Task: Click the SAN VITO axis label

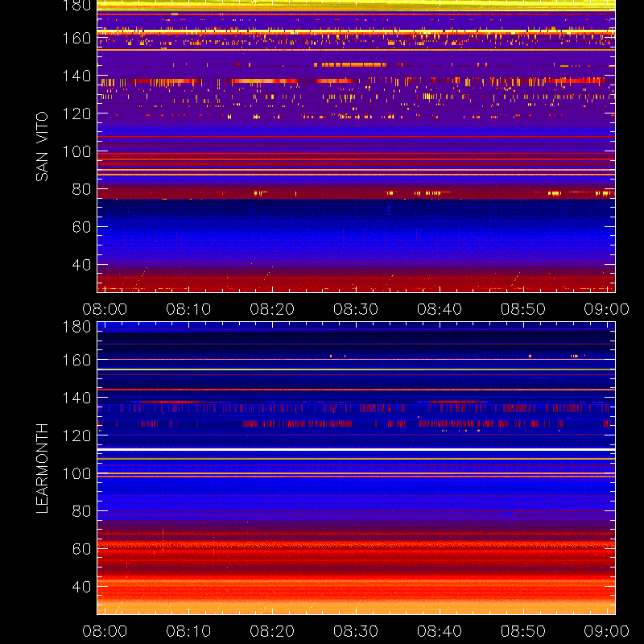Action: point(42,147)
